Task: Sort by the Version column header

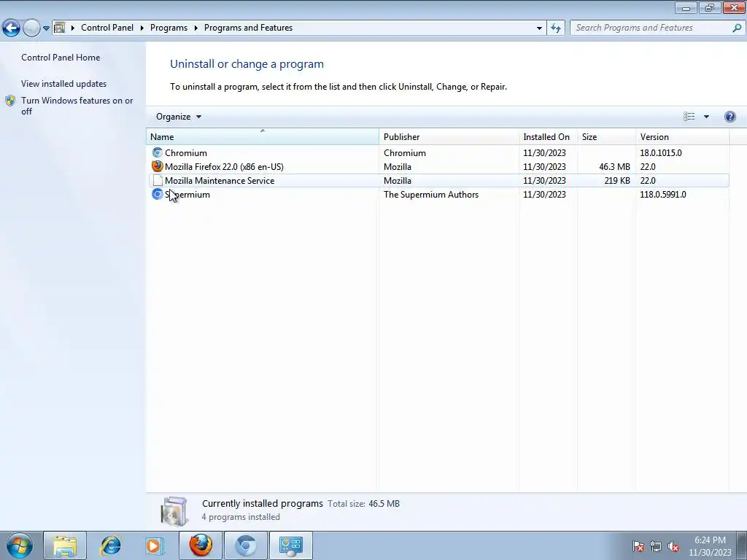Action: point(682,136)
